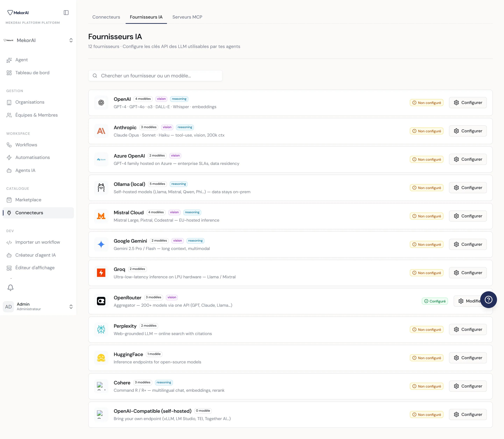504x439 pixels.
Task: Click the OpenAI logo icon
Action: (x=101, y=103)
